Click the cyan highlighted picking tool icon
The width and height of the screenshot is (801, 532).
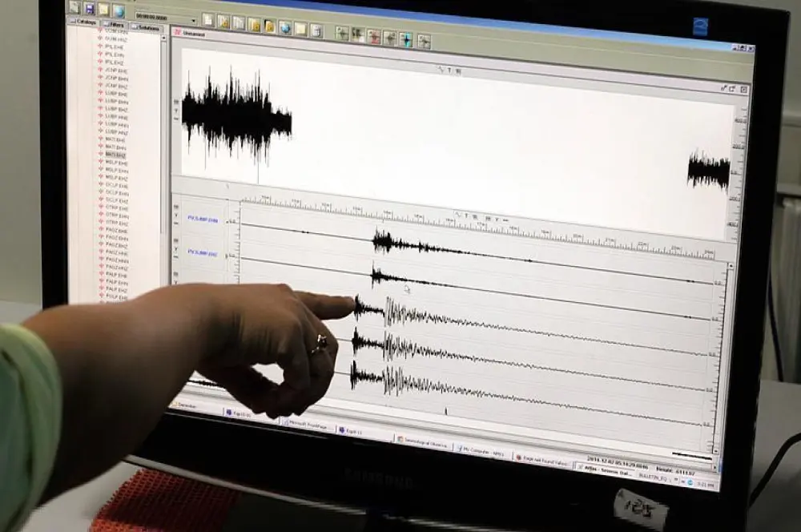(407, 39)
